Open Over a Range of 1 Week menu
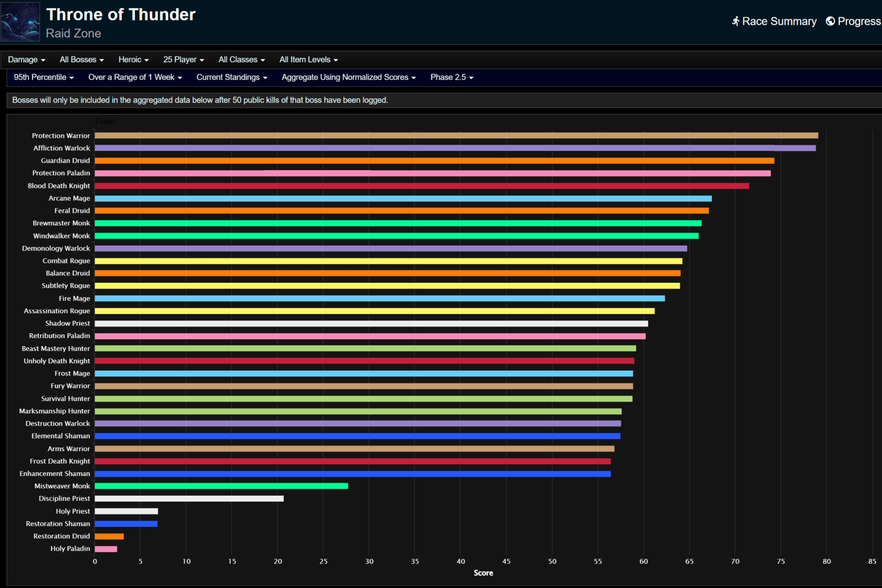The height and width of the screenshot is (588, 882). 135,77
